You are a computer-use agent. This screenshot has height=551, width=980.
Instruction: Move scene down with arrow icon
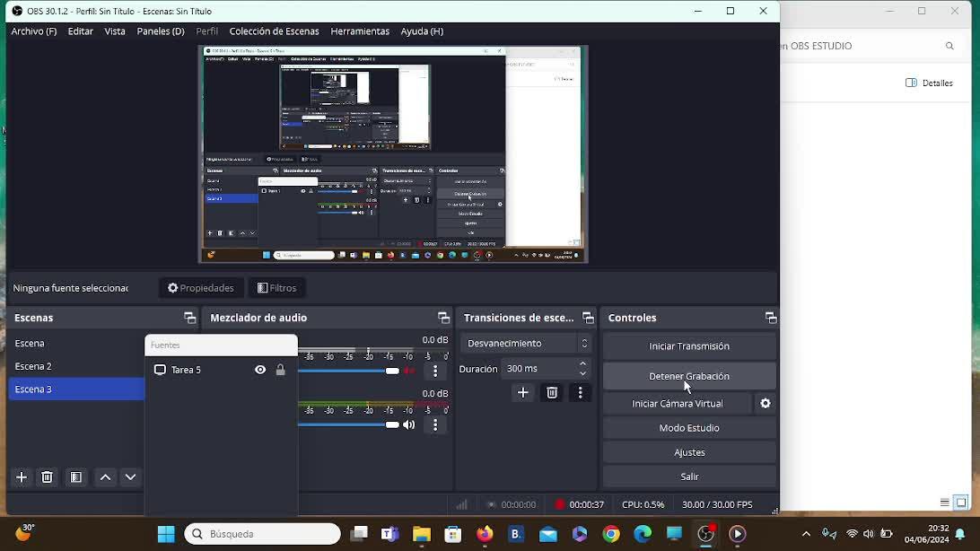pos(131,477)
